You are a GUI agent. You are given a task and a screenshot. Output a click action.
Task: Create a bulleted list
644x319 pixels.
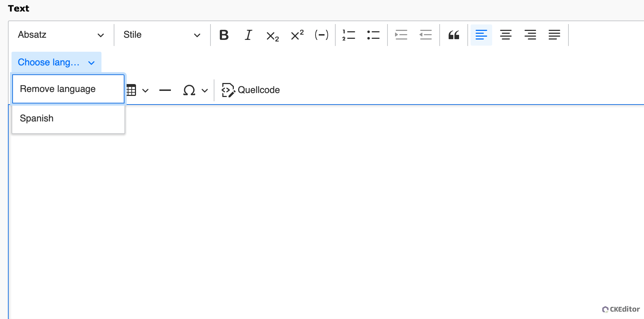pyautogui.click(x=373, y=35)
